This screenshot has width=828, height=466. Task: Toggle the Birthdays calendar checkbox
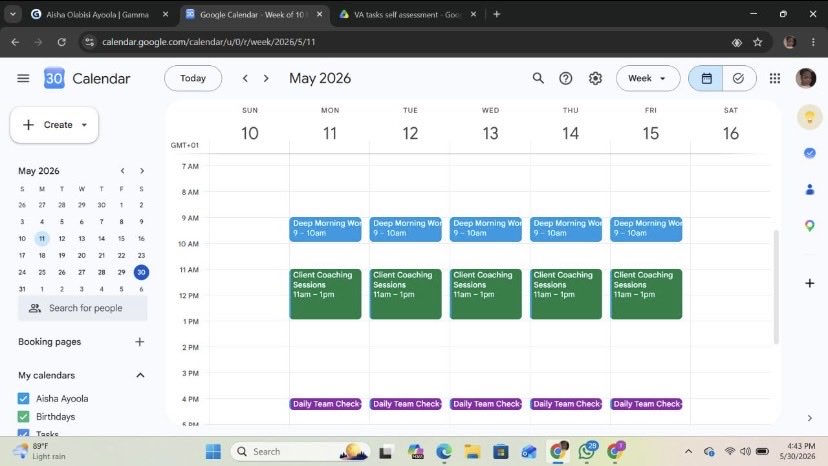(23, 416)
